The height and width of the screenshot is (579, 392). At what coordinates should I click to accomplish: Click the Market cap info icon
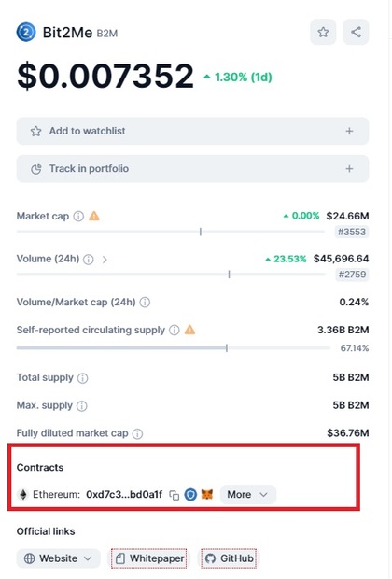click(78, 216)
